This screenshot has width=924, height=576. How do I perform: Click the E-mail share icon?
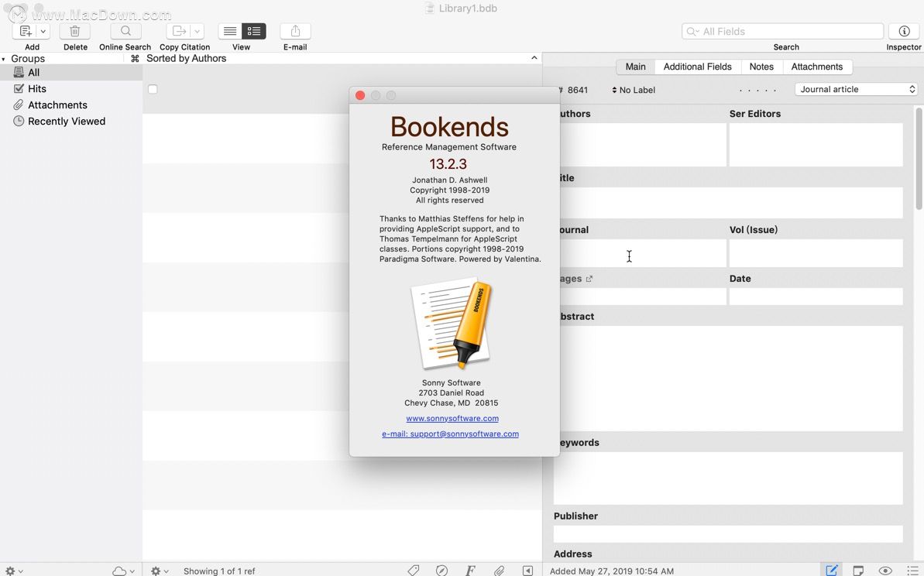pyautogui.click(x=295, y=31)
